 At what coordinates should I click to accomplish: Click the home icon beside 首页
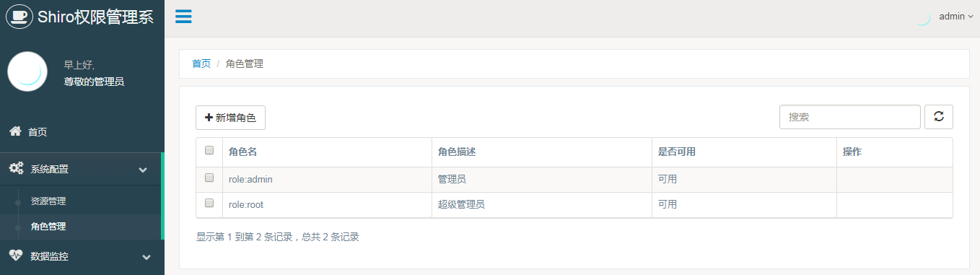pyautogui.click(x=14, y=131)
